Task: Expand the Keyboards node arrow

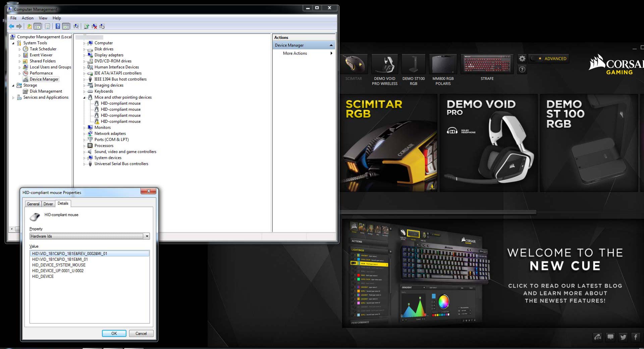Action: click(x=85, y=92)
